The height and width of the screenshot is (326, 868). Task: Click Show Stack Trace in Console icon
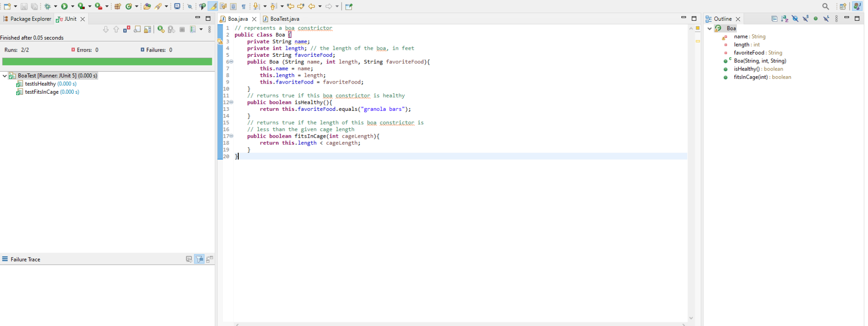[x=189, y=259]
